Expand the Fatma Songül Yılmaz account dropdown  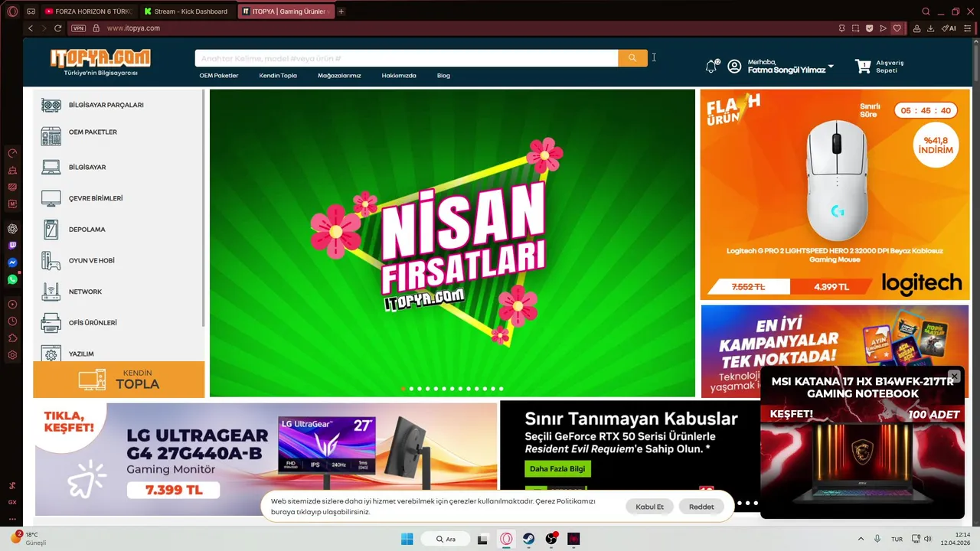pyautogui.click(x=831, y=67)
